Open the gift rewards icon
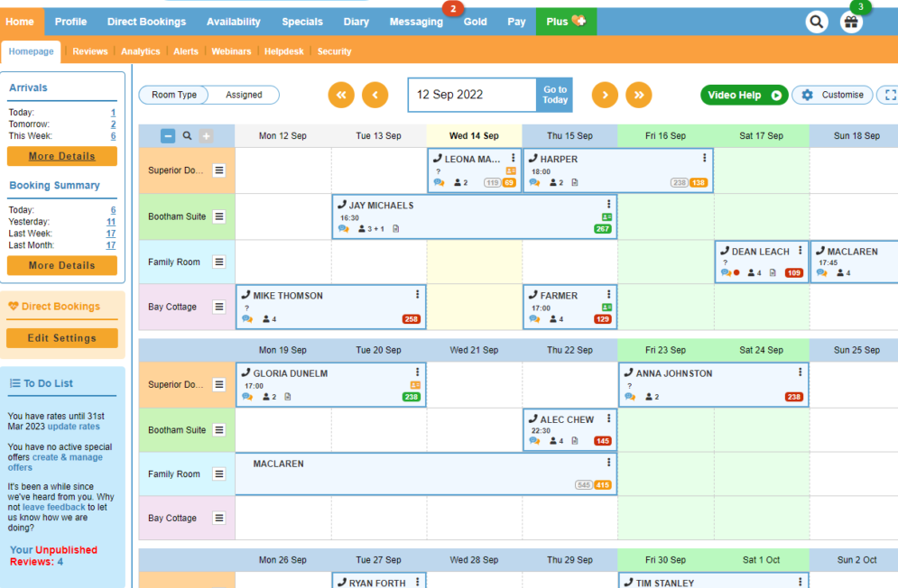 click(x=851, y=23)
